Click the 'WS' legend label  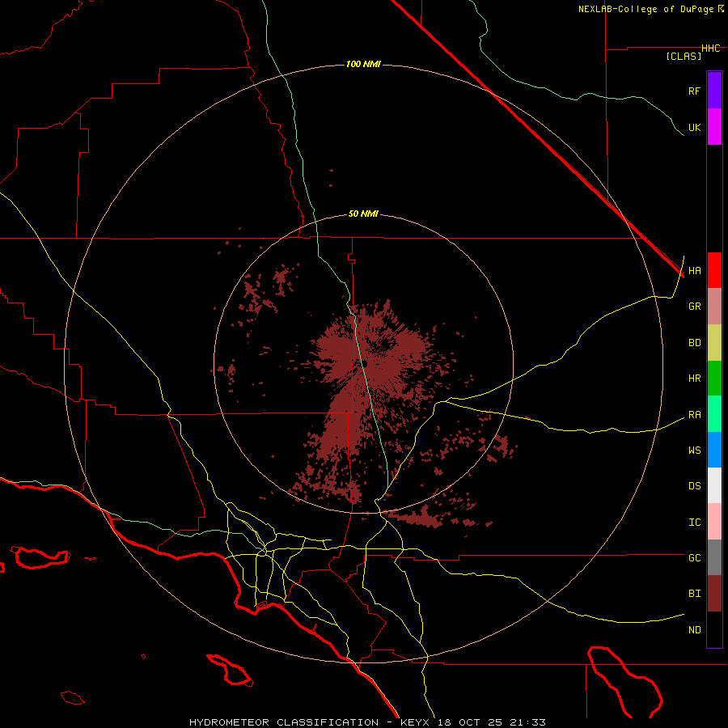pos(694,451)
